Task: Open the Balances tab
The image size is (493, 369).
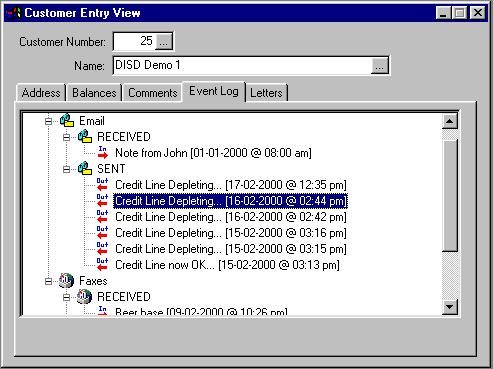Action: [x=94, y=93]
